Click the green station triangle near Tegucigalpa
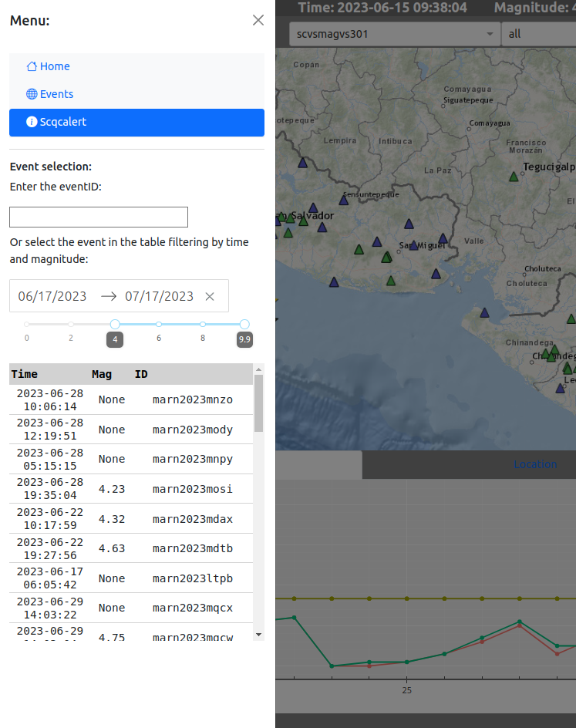Image resolution: width=576 pixels, height=728 pixels. [514, 177]
